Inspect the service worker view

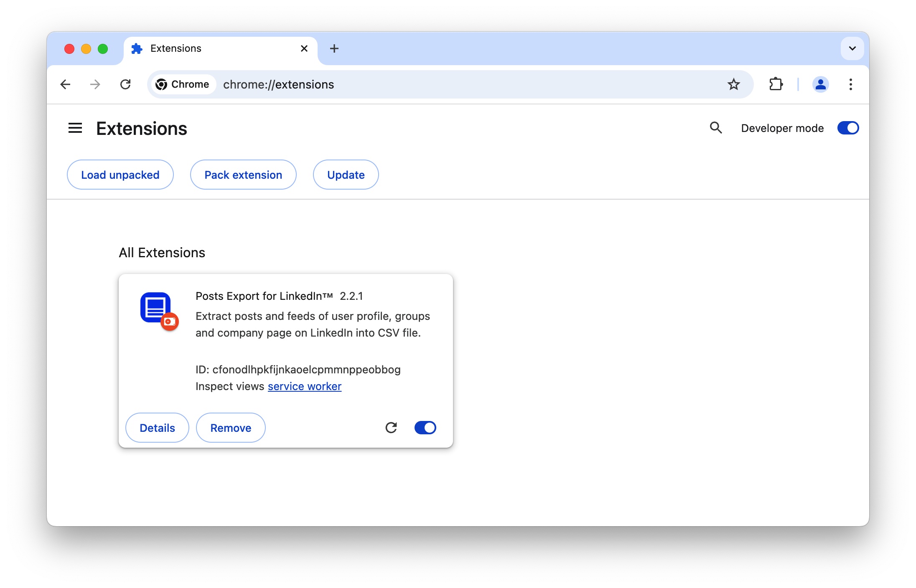[x=304, y=386]
